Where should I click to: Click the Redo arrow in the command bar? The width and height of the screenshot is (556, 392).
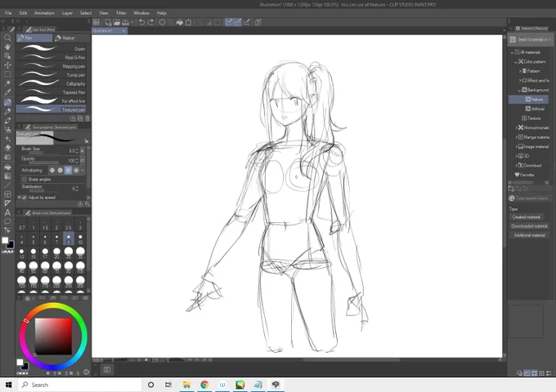[x=150, y=22]
